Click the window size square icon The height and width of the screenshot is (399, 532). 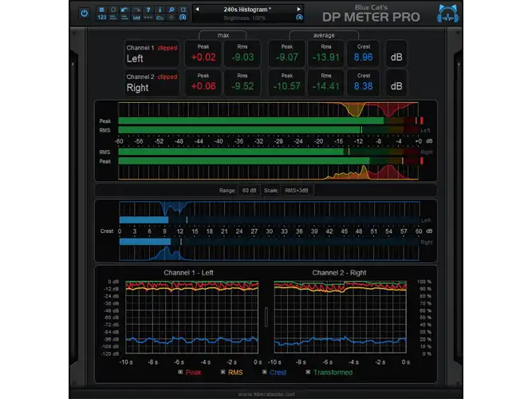183,10
